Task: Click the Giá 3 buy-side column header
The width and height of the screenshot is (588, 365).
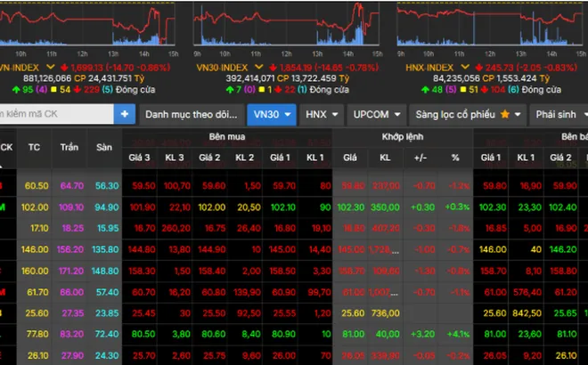Action: [139, 158]
